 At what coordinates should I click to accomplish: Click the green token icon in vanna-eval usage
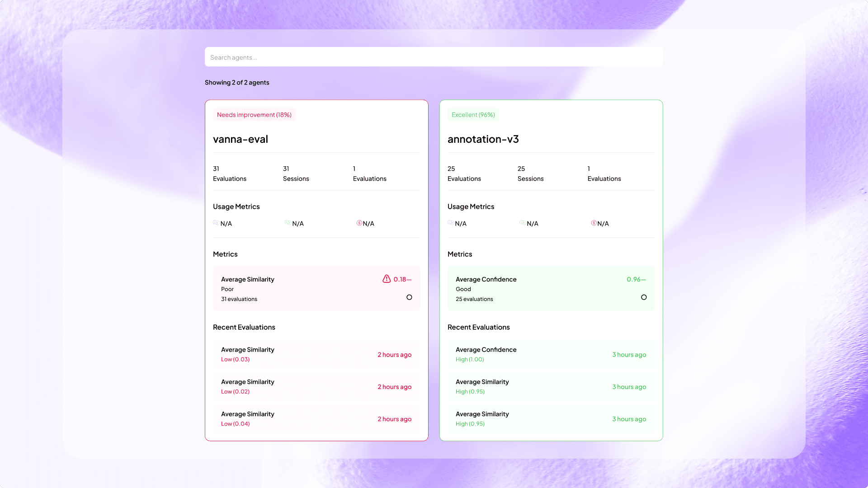tap(288, 222)
